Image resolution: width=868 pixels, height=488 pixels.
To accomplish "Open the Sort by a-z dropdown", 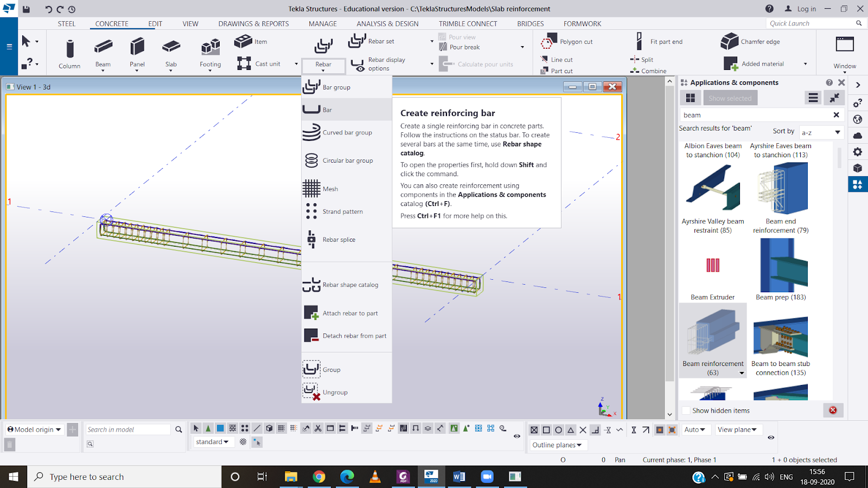I will coord(821,132).
